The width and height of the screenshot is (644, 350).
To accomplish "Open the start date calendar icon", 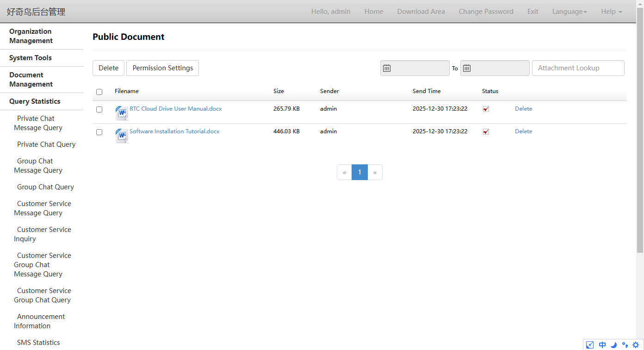I will tap(387, 68).
